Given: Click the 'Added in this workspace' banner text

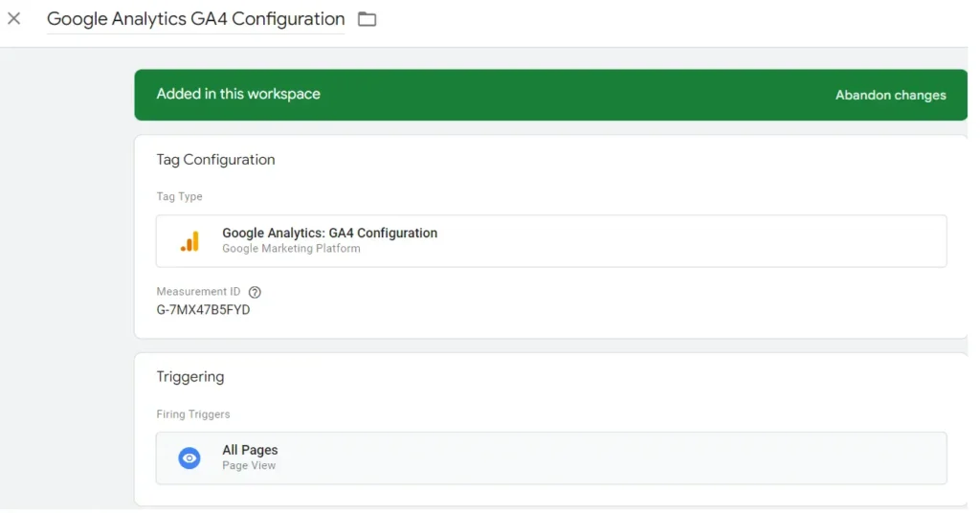Looking at the screenshot, I should coord(238,94).
